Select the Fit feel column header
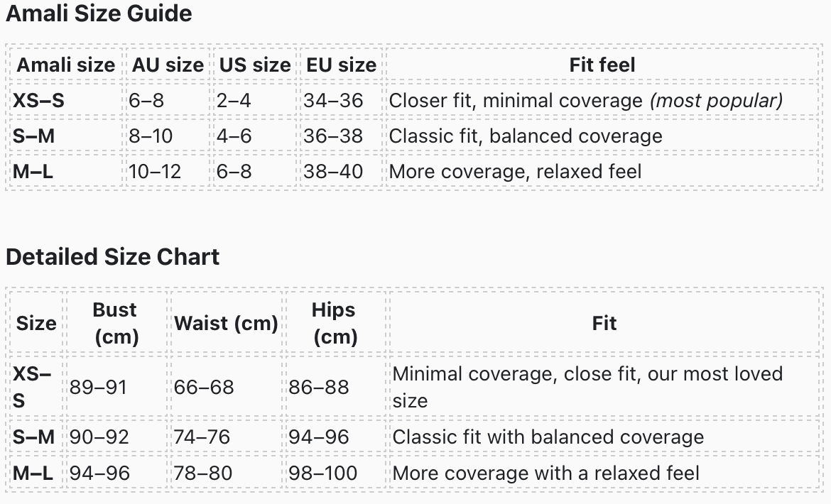831x504 pixels. pyautogui.click(x=602, y=65)
